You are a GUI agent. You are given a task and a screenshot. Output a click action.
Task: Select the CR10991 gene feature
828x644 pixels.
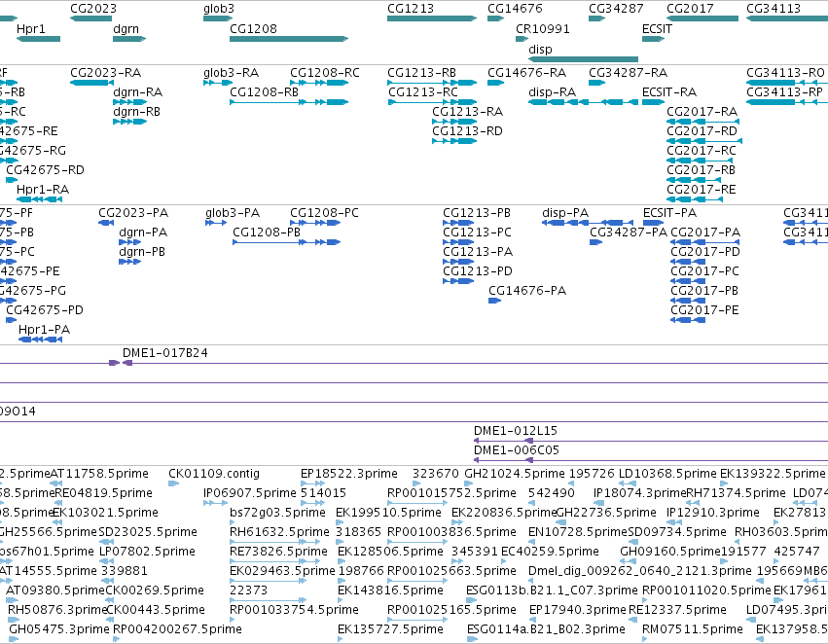click(522, 39)
